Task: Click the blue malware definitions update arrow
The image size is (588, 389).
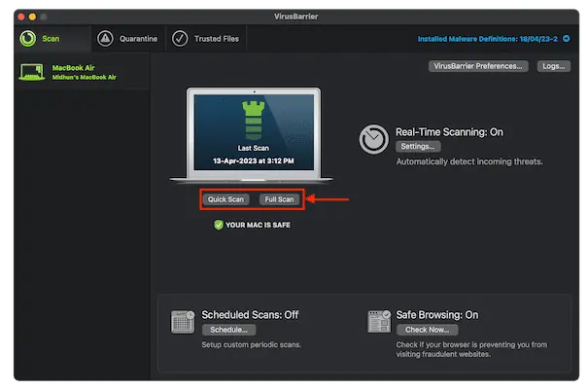Action: [567, 39]
